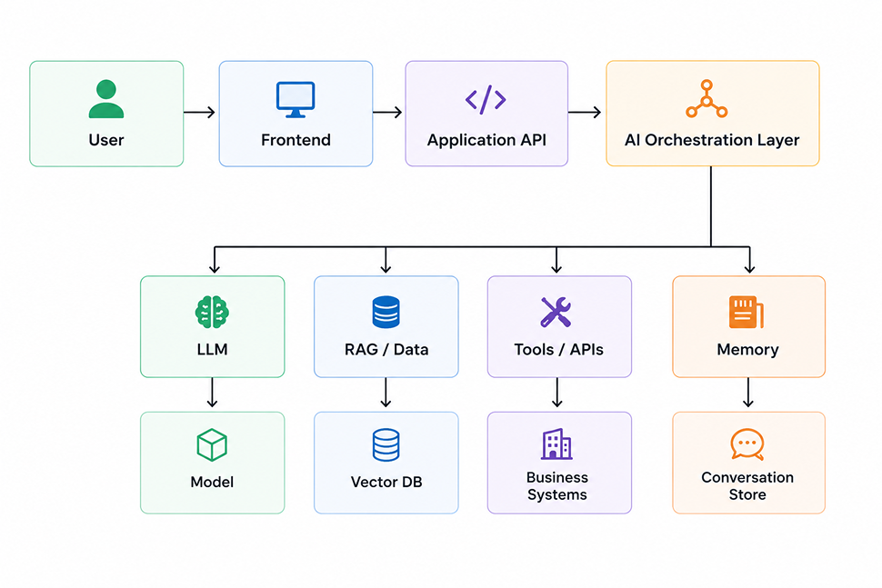Click the green brain LLM icon
Screen dimensions: 882x588
(x=212, y=312)
